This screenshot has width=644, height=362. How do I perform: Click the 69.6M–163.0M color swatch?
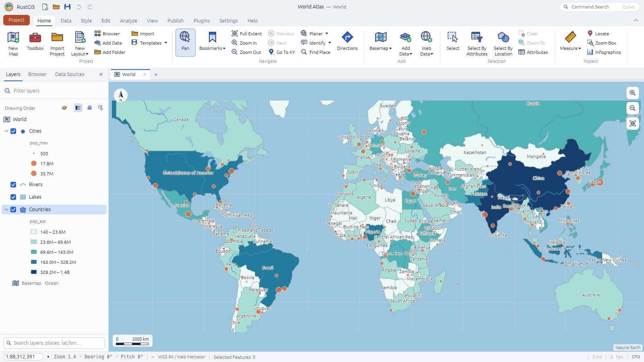pos(34,252)
